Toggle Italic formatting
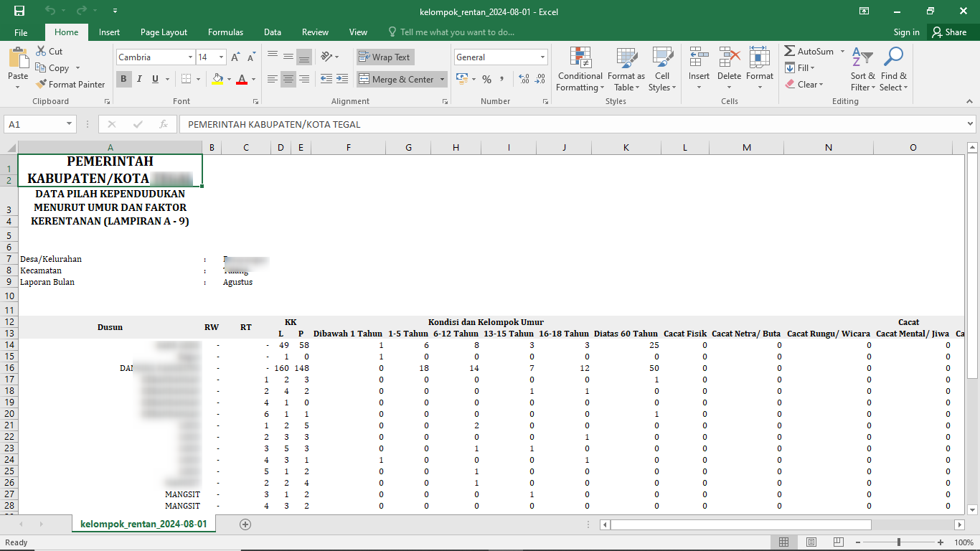 coord(139,79)
